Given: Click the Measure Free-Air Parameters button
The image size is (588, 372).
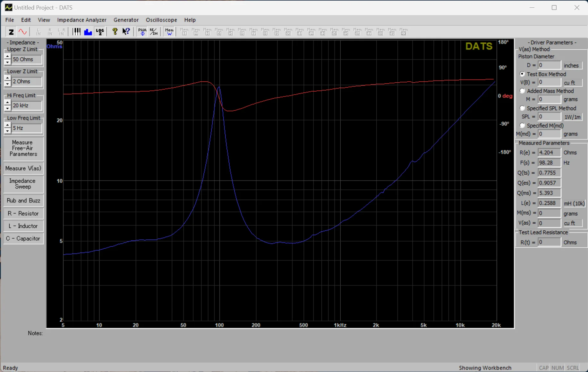Looking at the screenshot, I should [x=23, y=148].
